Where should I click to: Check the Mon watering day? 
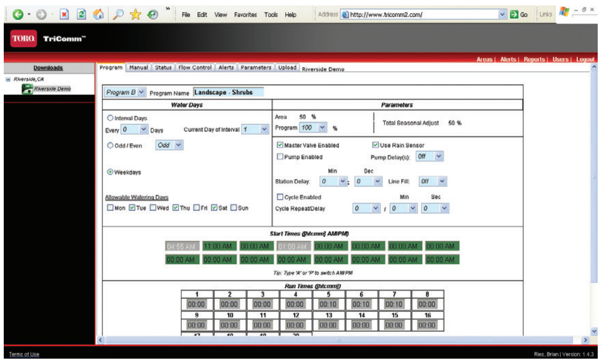110,207
